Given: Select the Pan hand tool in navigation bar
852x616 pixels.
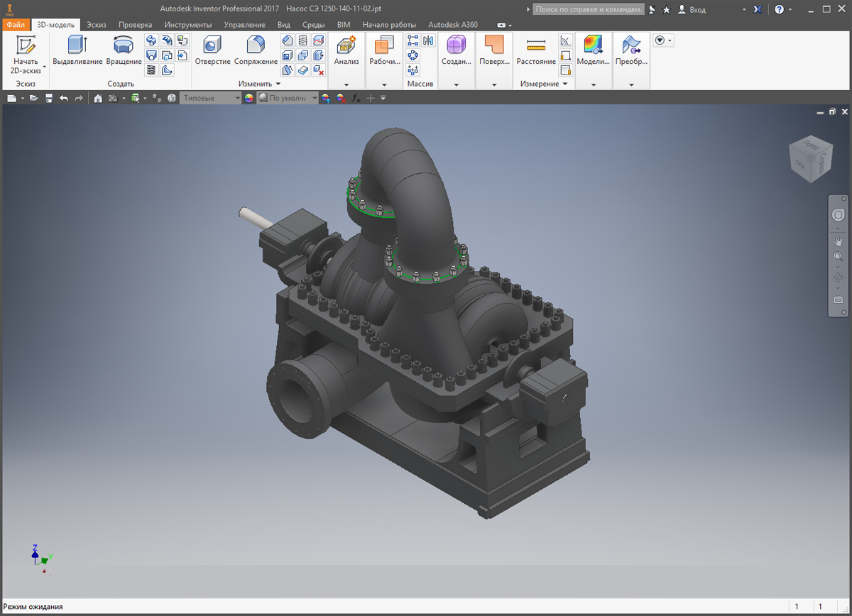Looking at the screenshot, I should click(x=839, y=242).
